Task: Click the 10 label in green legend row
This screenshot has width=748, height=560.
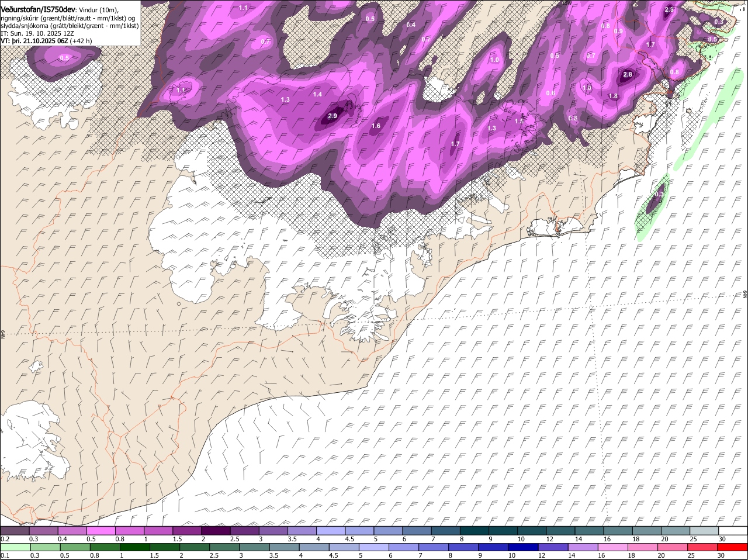Action: [512, 555]
